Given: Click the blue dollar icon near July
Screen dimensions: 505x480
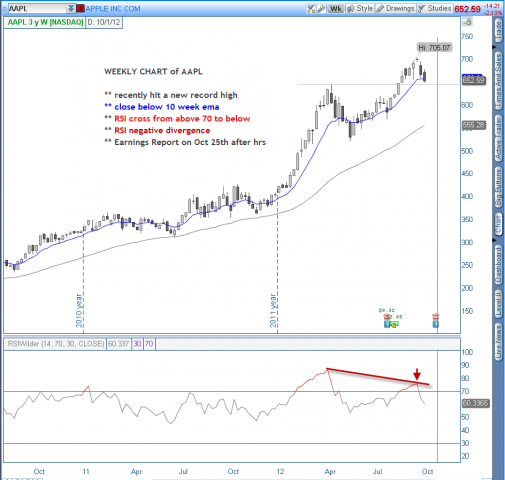Looking at the screenshot, I should point(387,324).
